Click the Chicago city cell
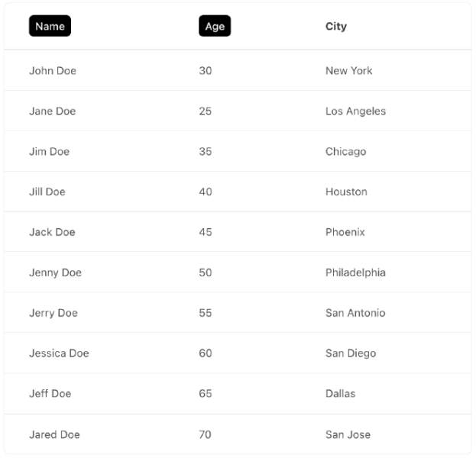The image size is (476, 458). pyautogui.click(x=345, y=152)
